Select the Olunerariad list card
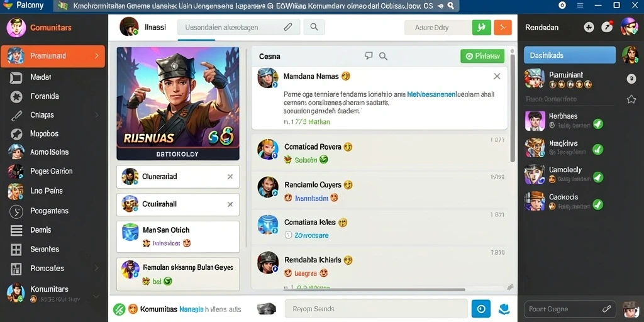Viewport: 644px width, 322px height. click(x=178, y=177)
